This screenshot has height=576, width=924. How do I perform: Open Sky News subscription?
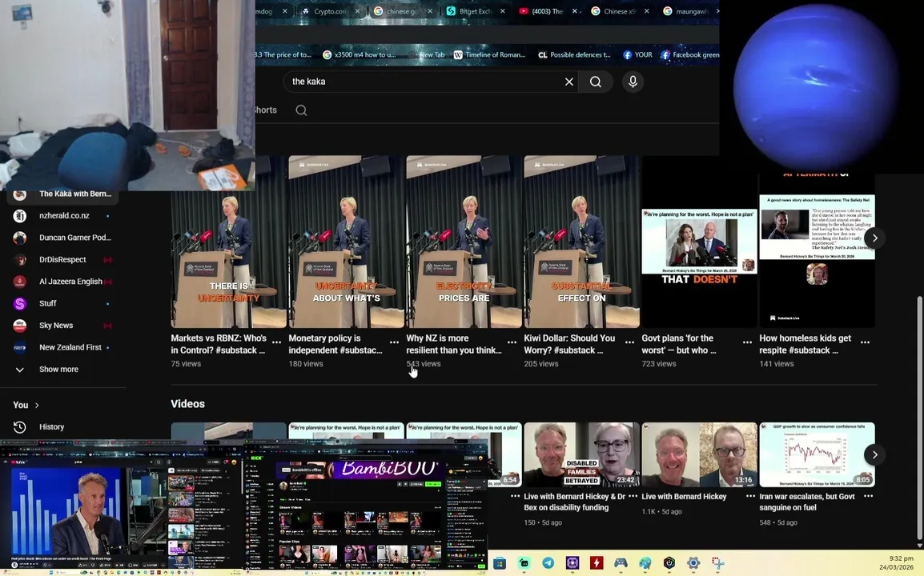click(62, 325)
